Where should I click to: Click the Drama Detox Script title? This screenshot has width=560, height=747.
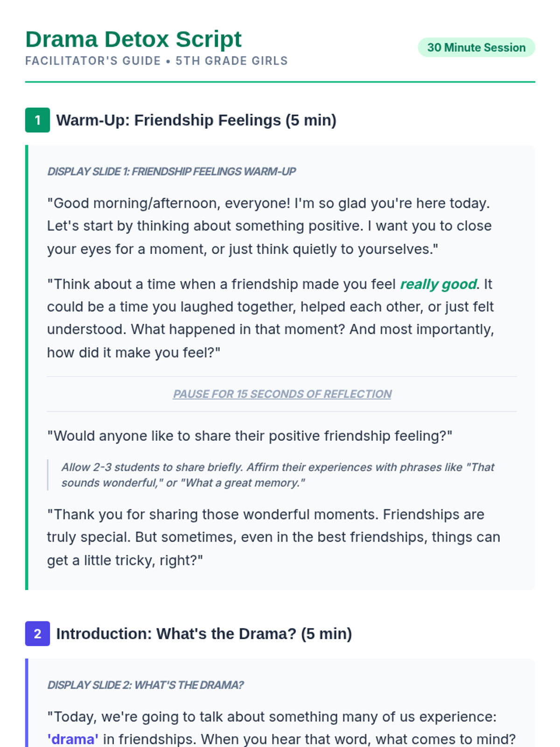point(133,39)
